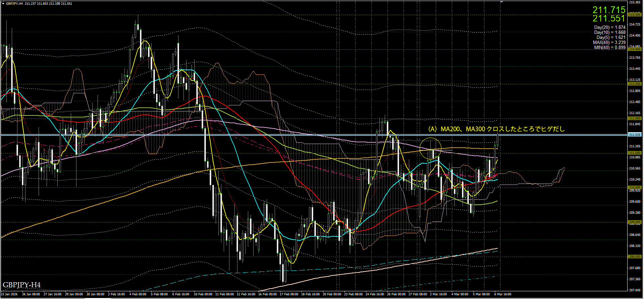This screenshot has width=644, height=299.
Task: Click the green 211.715 price display
Action: pyautogui.click(x=609, y=10)
